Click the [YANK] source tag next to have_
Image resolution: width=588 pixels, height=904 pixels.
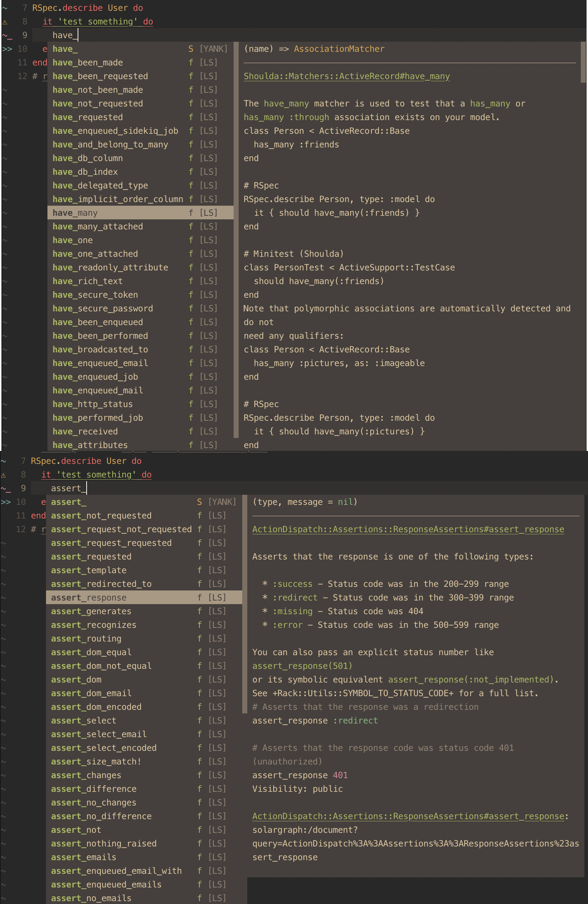(213, 49)
